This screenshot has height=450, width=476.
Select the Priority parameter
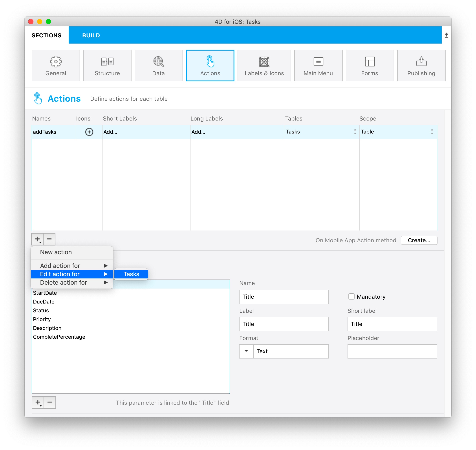[x=130, y=319]
